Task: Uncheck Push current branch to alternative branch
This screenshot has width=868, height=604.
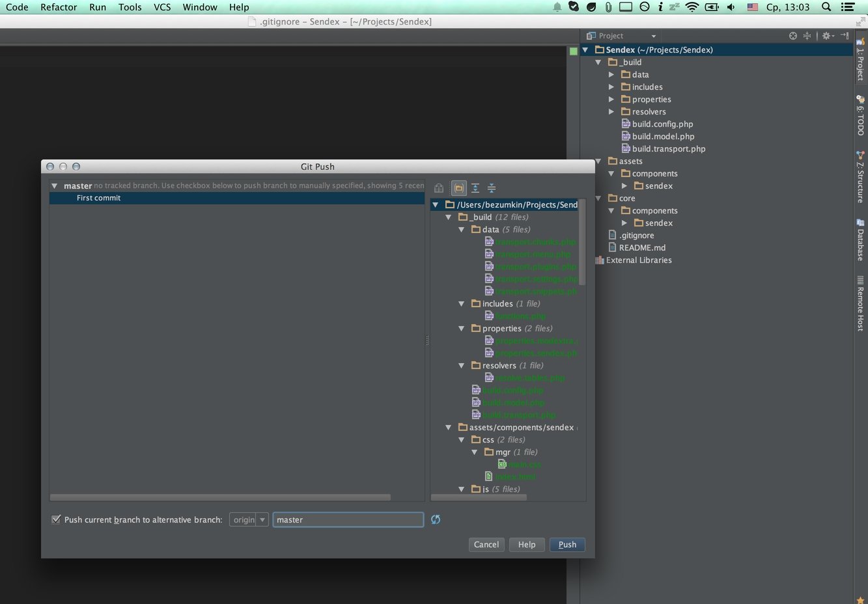Action: (x=56, y=519)
